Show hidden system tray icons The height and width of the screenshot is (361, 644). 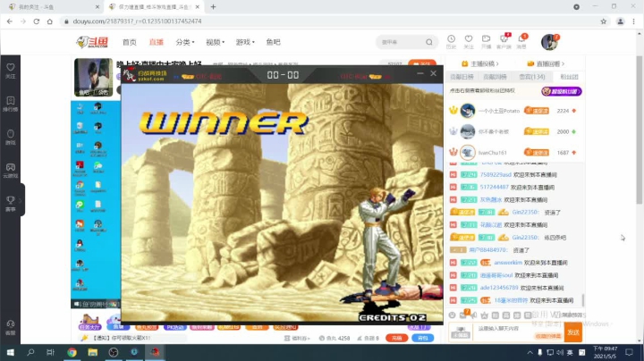[530, 352]
